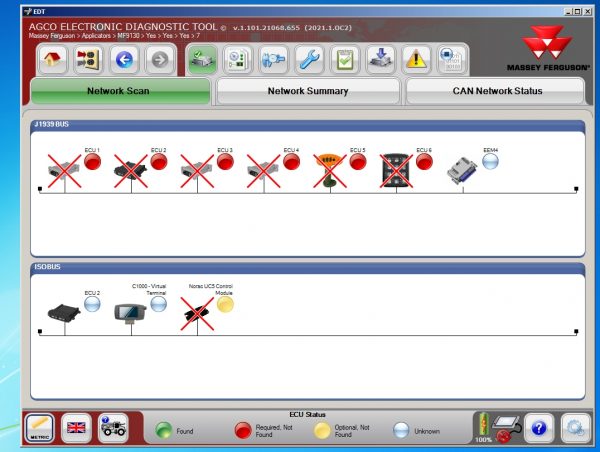Select the green network scan toolbar icon

point(202,60)
